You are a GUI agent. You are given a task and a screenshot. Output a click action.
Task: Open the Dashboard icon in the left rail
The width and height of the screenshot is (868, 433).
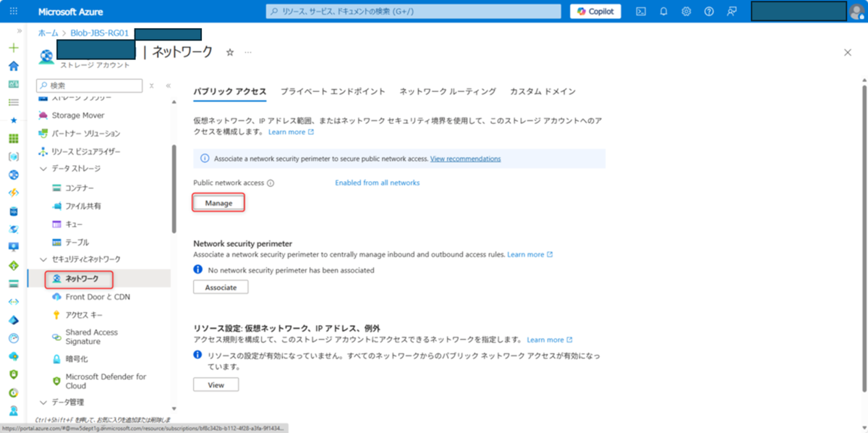[12, 83]
